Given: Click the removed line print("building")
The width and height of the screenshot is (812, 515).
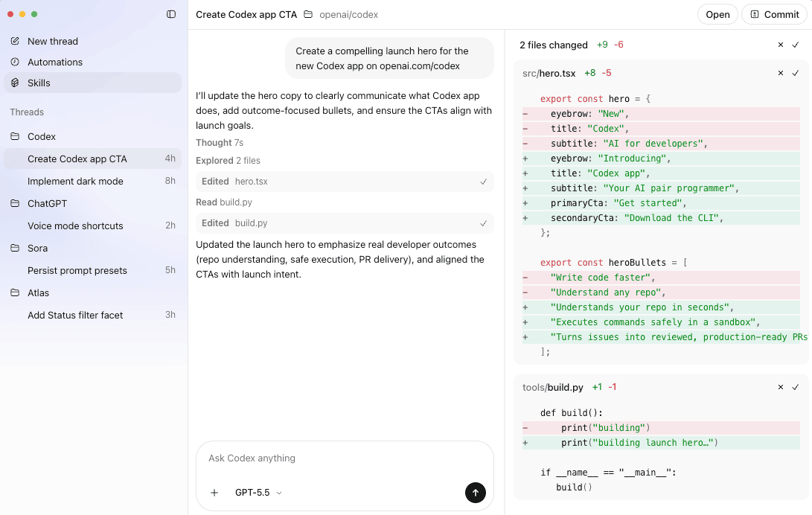Looking at the screenshot, I should click(x=661, y=427).
